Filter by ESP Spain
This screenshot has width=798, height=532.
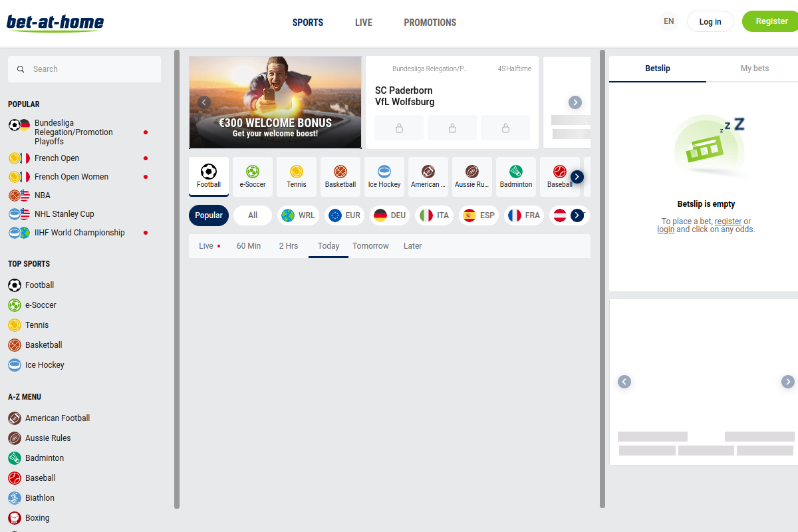(x=479, y=215)
